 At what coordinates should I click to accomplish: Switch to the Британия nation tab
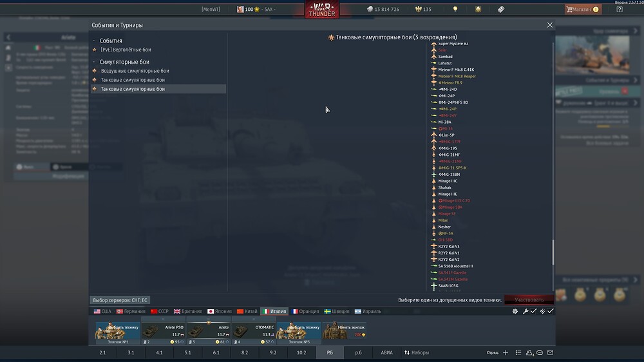[188, 312]
